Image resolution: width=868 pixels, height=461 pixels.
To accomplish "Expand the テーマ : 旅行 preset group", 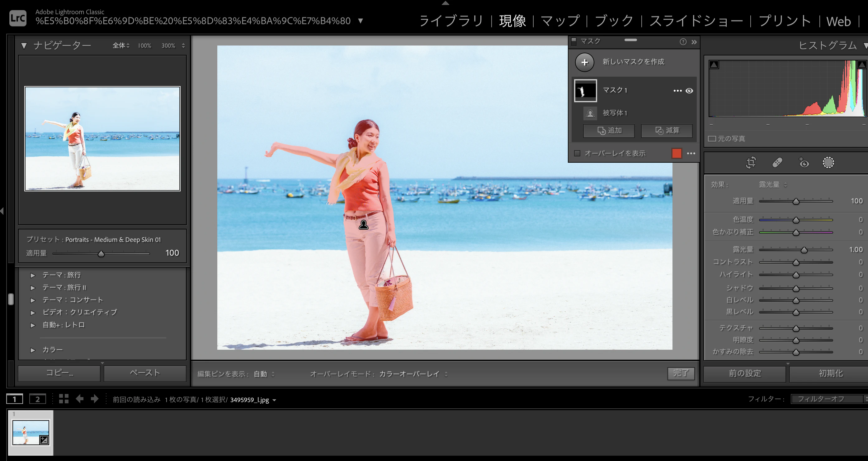I will [x=33, y=275].
